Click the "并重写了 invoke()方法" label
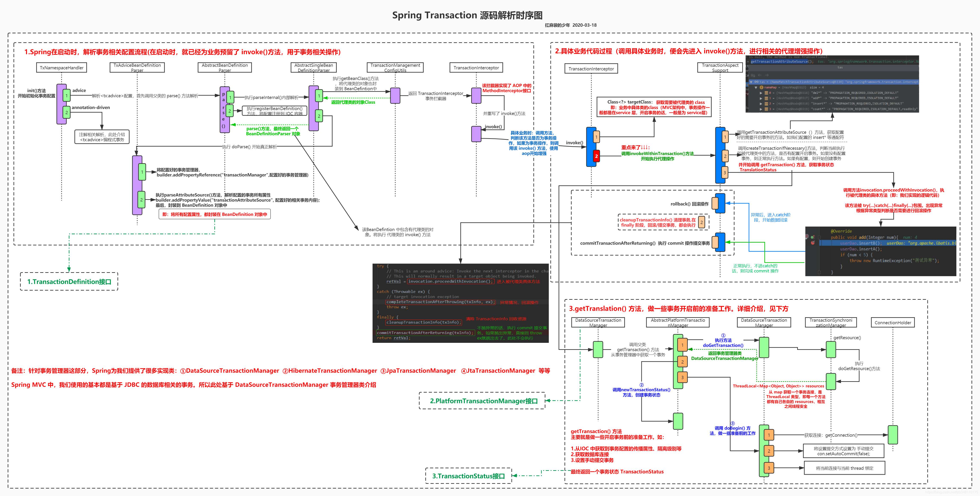Viewport: 980px width, 496px height. pos(504,114)
